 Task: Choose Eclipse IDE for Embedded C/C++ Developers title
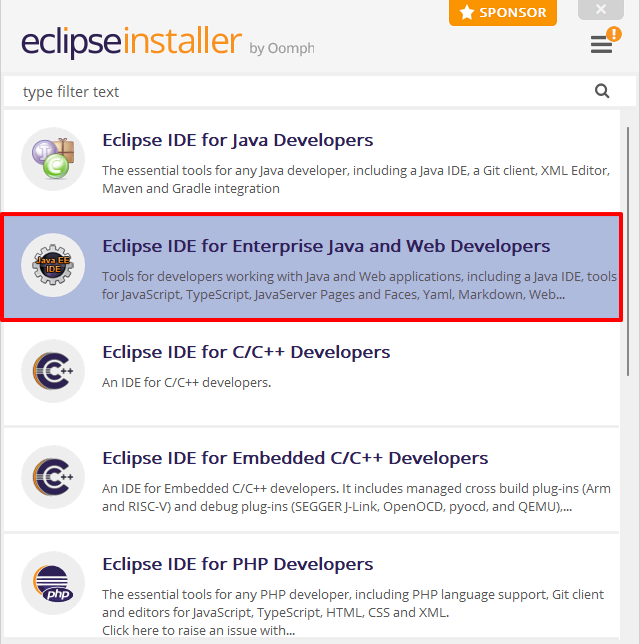coord(295,458)
